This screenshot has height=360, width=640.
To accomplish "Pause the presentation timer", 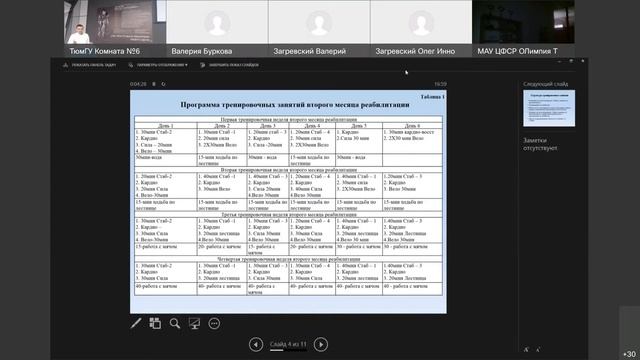I will pos(154,84).
